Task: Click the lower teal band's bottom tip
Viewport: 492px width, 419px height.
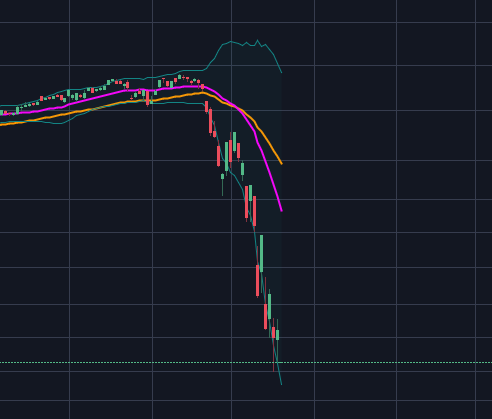Action: pyautogui.click(x=281, y=384)
